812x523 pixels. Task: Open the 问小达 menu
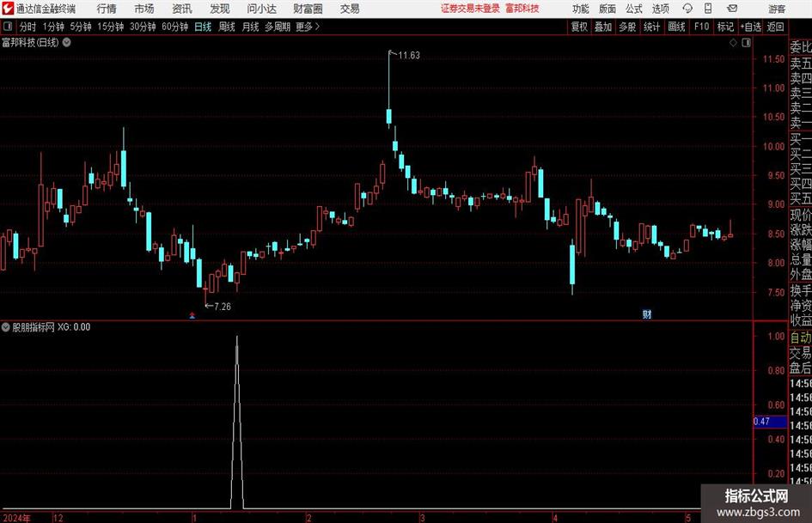click(261, 9)
